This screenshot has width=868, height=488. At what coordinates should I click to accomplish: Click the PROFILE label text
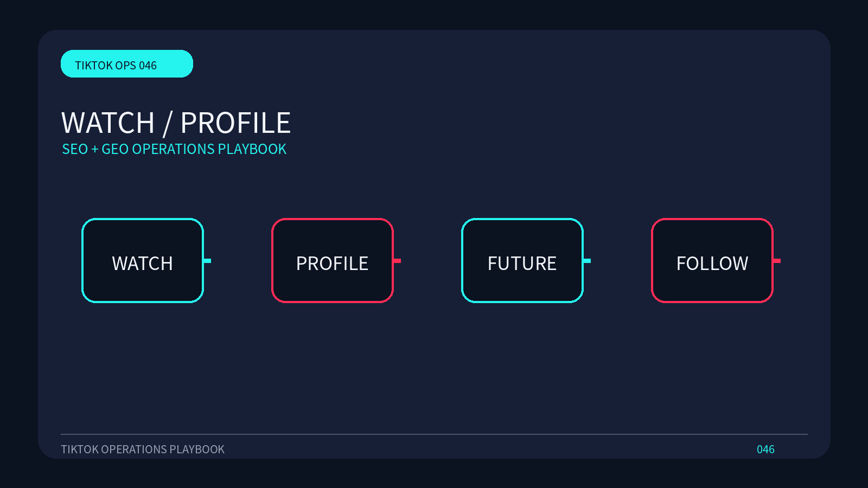333,264
